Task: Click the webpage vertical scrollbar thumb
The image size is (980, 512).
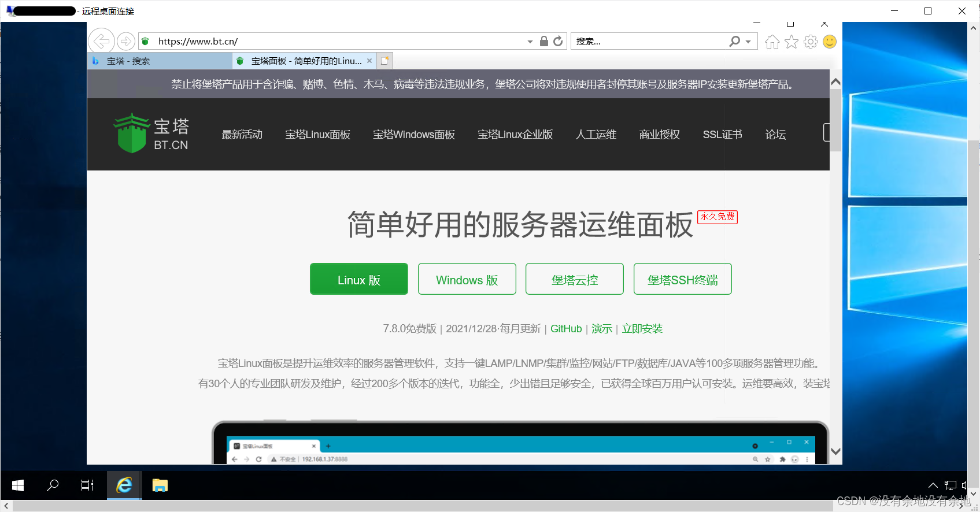Action: 835,120
